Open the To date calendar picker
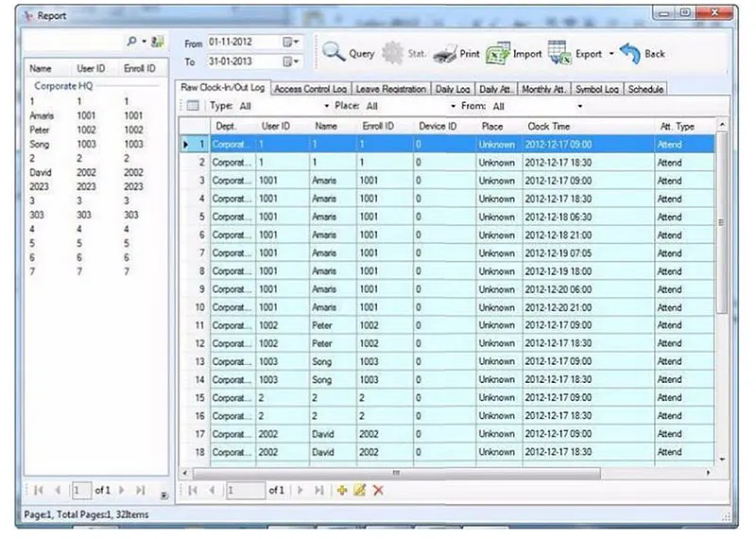The width and height of the screenshot is (756, 539). [x=290, y=61]
